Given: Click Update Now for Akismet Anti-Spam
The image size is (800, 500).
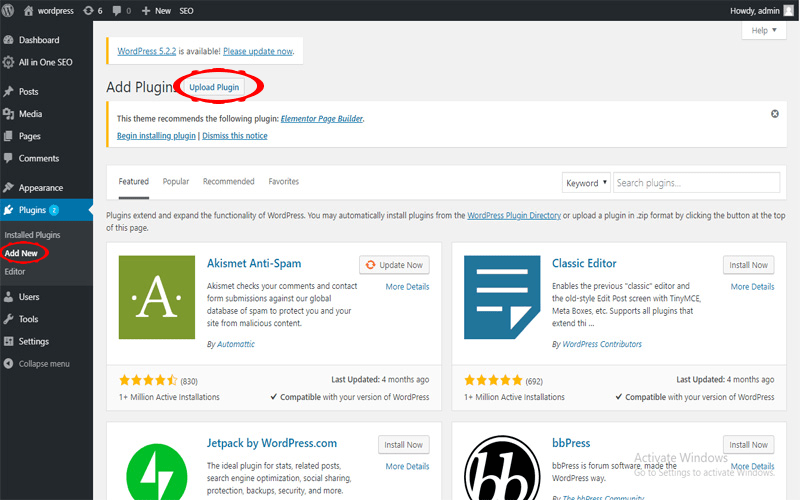Looking at the screenshot, I should click(x=394, y=265).
